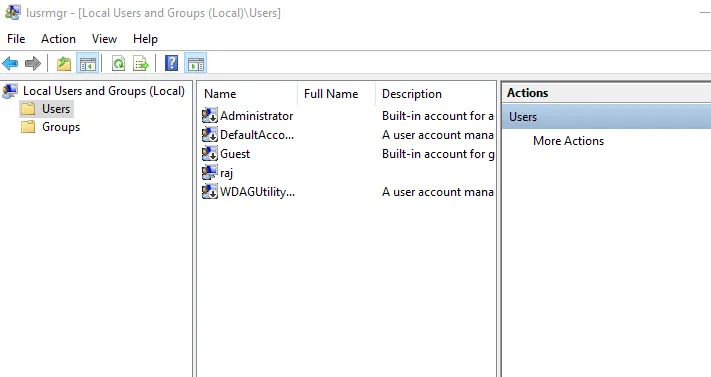Click the Groups folder icon in tree
This screenshot has height=377, width=711.
28,127
